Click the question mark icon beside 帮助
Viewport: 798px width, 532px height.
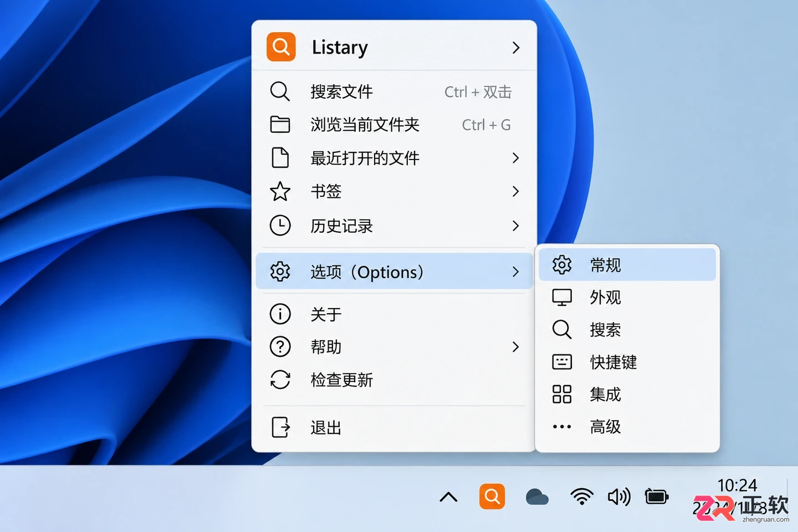280,347
